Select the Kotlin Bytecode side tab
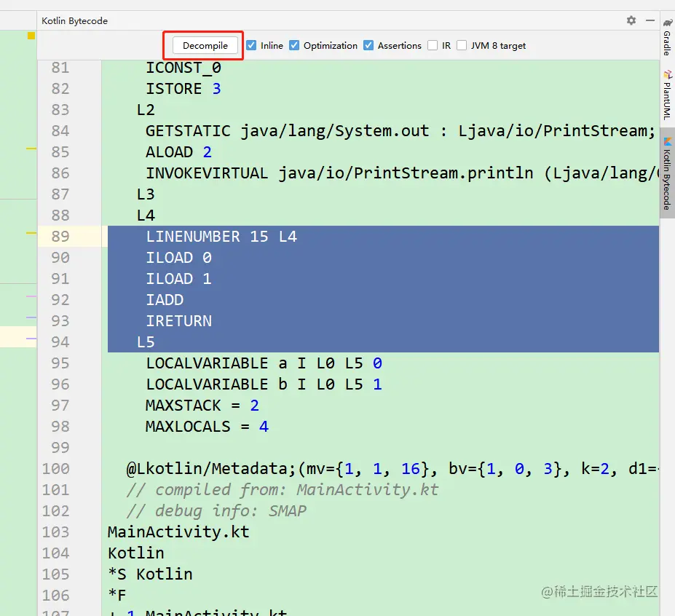Viewport: 675px width, 616px height. [667, 173]
